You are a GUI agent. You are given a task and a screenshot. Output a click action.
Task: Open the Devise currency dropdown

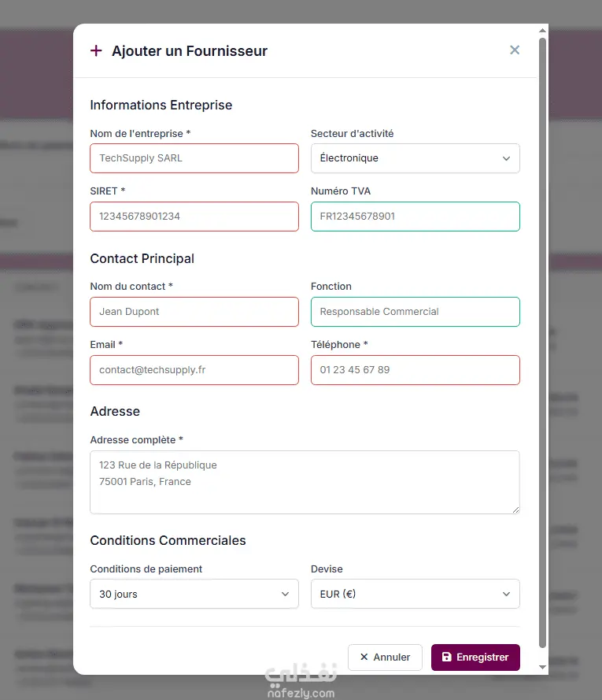415,594
